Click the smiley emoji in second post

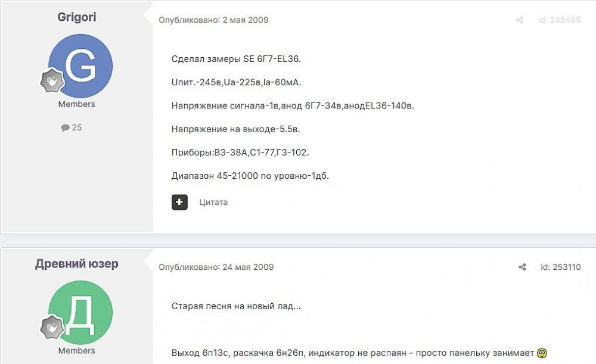[542, 353]
